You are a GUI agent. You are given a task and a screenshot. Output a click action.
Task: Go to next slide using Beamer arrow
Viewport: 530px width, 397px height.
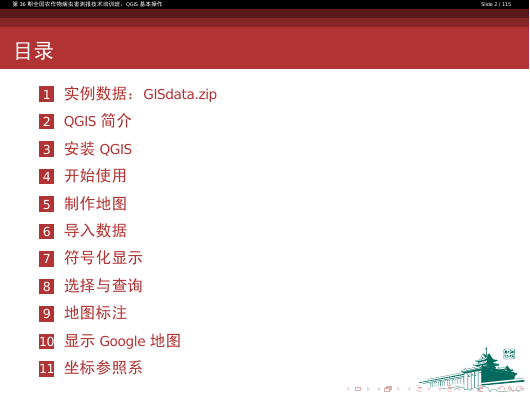[368, 389]
